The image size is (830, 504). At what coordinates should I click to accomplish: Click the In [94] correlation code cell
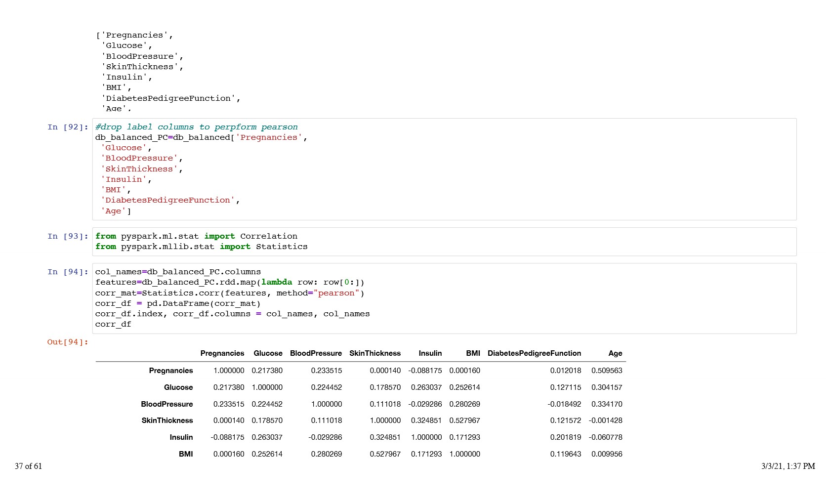coord(444,298)
